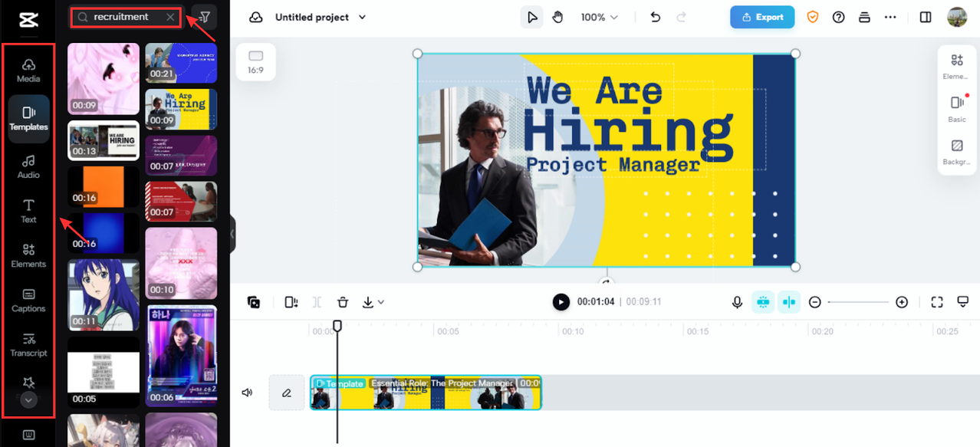Open the Media panel
The height and width of the screenshot is (447, 980).
28,71
